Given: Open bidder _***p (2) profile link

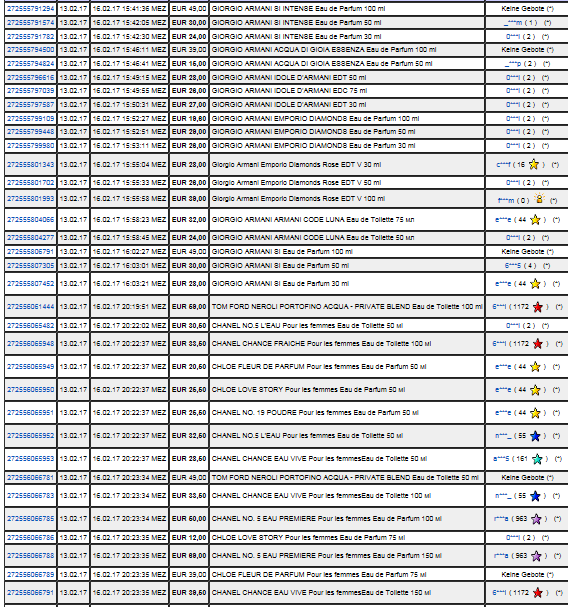Looking at the screenshot, I should click(x=512, y=63).
